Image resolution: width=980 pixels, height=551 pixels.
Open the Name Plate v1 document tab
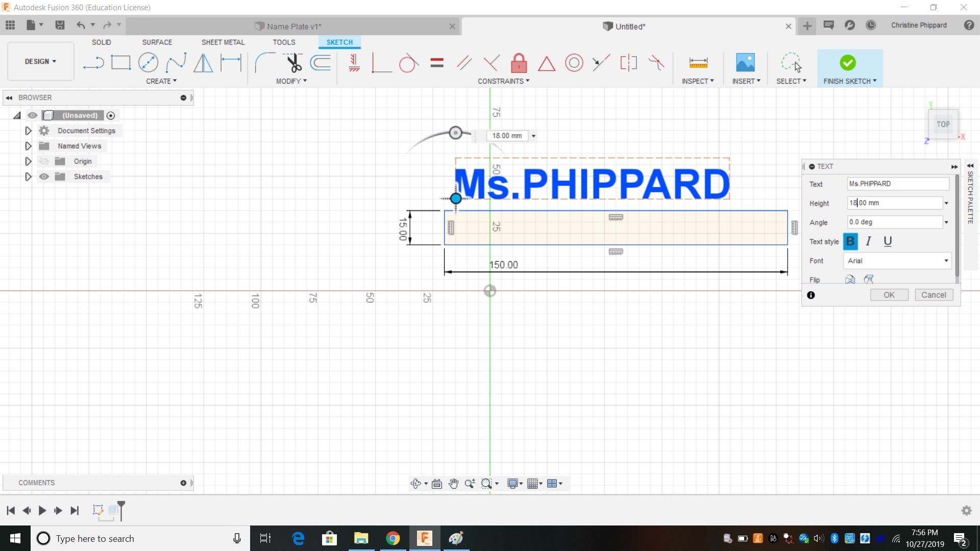(293, 27)
